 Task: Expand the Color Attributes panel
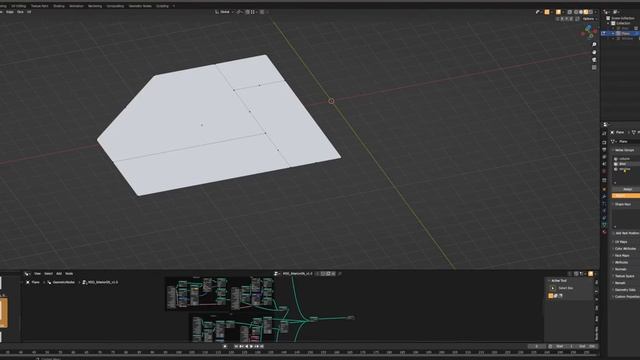625,249
